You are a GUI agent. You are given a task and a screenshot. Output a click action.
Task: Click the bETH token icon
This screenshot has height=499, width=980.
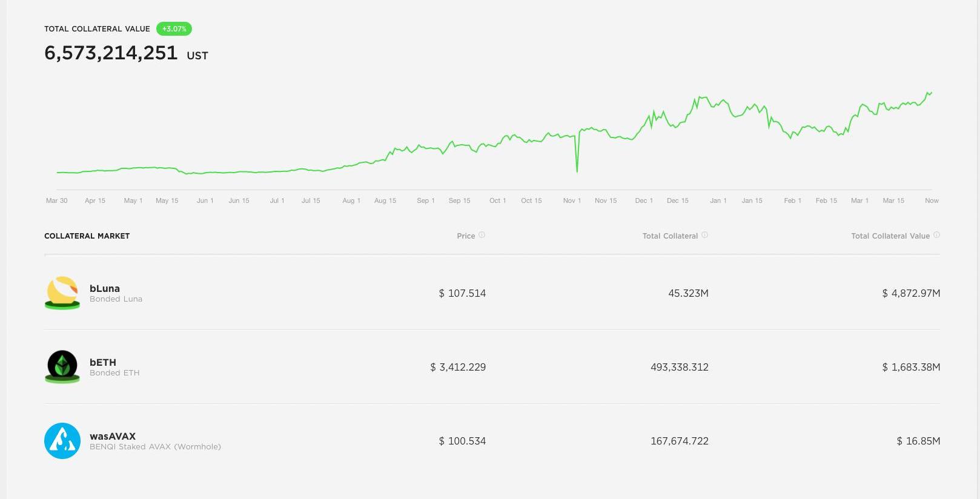tap(62, 366)
